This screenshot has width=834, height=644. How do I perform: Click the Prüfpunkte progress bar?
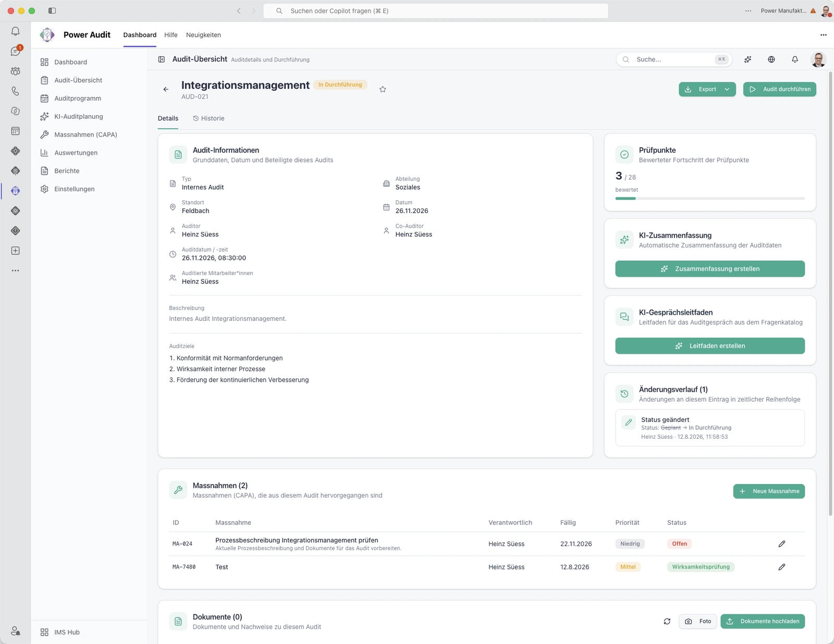click(710, 199)
